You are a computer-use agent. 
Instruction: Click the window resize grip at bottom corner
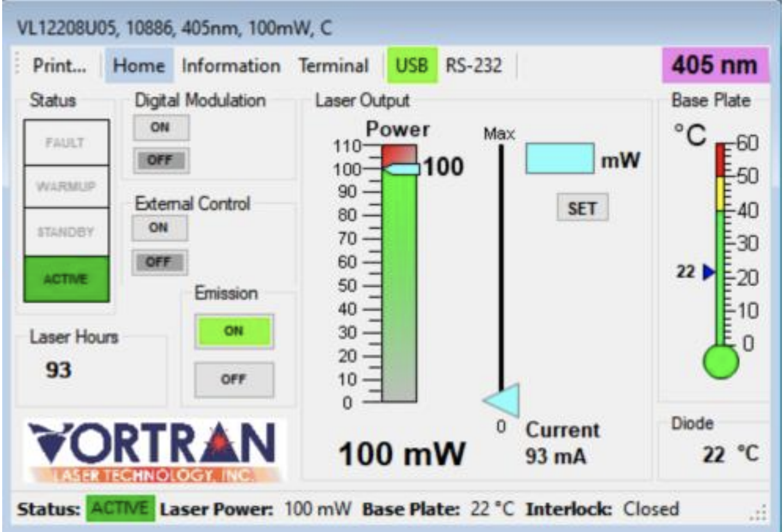pos(758,513)
